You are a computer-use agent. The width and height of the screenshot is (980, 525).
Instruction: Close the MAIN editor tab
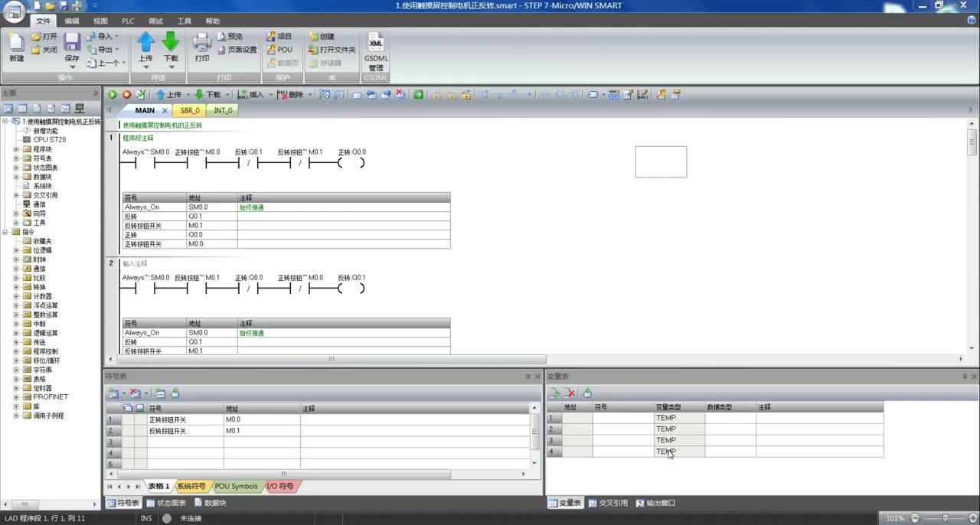(x=165, y=110)
